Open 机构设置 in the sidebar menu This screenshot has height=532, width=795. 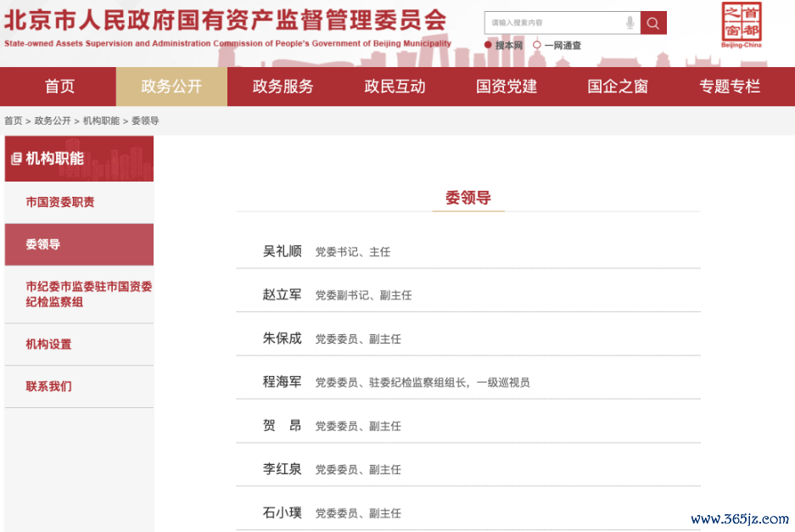point(48,344)
